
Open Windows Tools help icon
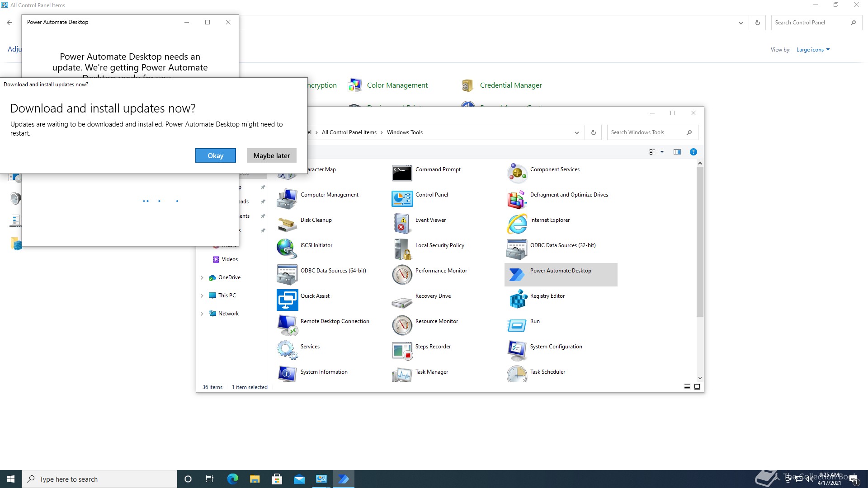693,152
